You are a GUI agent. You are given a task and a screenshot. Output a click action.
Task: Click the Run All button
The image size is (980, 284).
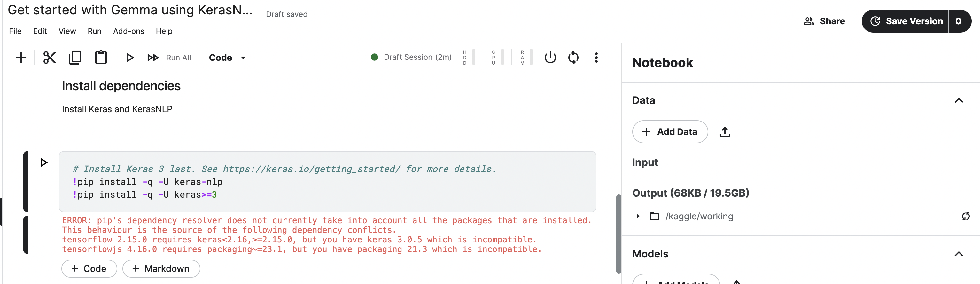pyautogui.click(x=169, y=58)
